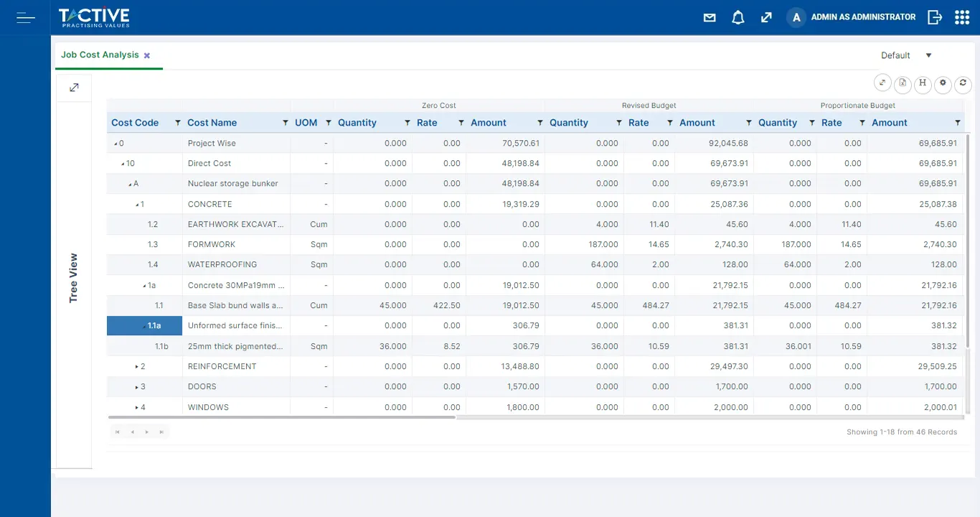The image size is (980, 517).
Task: Jump to last page of records
Action: tap(161, 432)
